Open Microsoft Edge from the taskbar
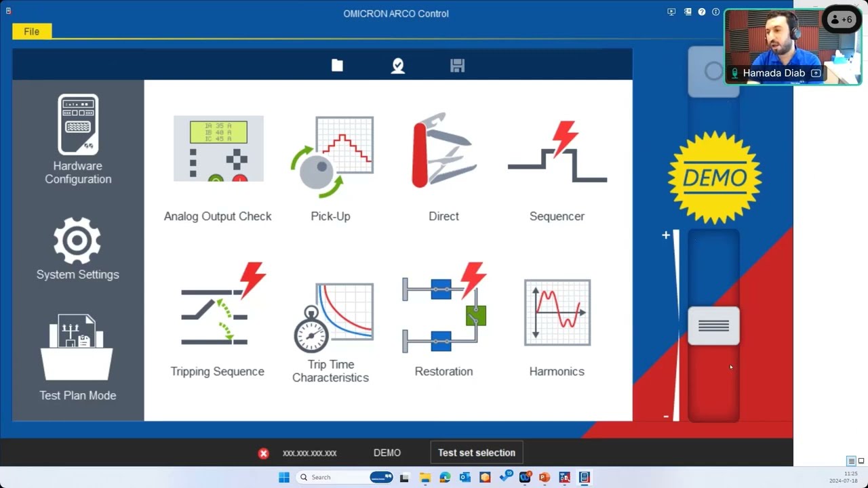Viewport: 868px width, 488px height. [x=445, y=477]
